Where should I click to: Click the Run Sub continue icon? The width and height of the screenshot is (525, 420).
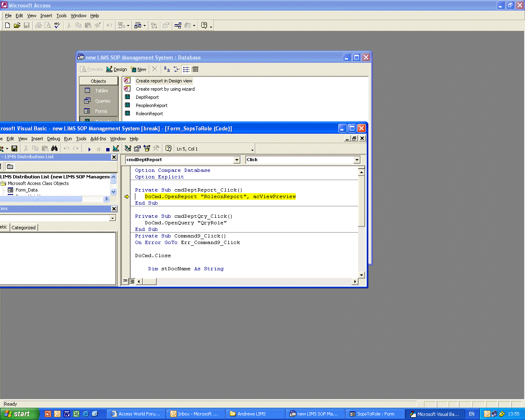(89, 149)
